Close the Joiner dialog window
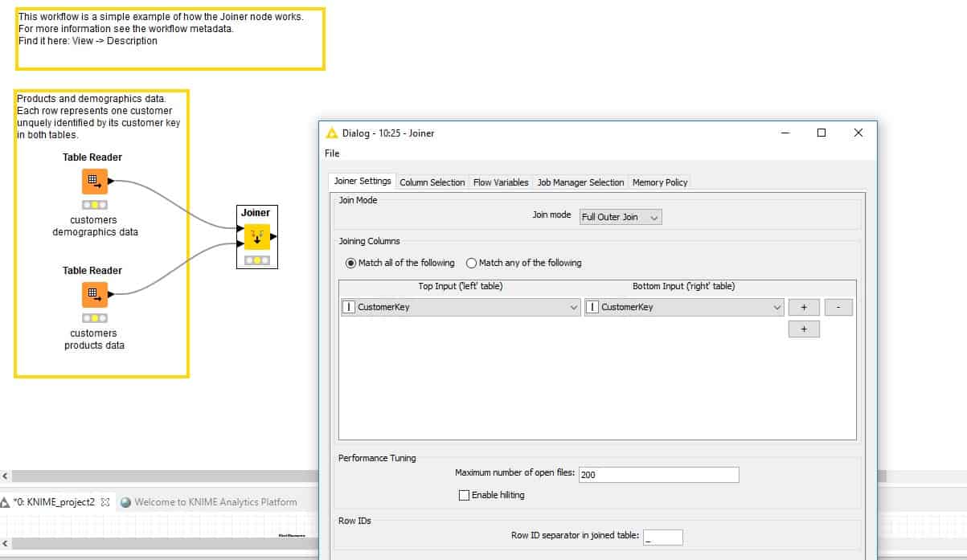 [x=858, y=133]
